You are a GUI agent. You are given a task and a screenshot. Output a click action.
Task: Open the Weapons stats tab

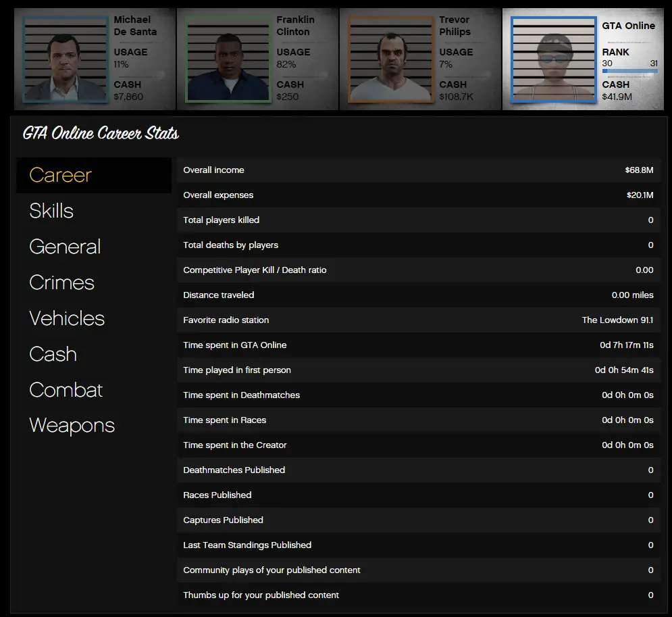(x=94, y=425)
